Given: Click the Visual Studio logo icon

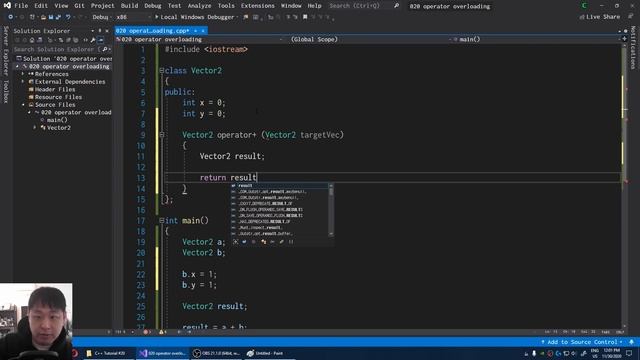Looking at the screenshot, I should [x=7, y=6].
